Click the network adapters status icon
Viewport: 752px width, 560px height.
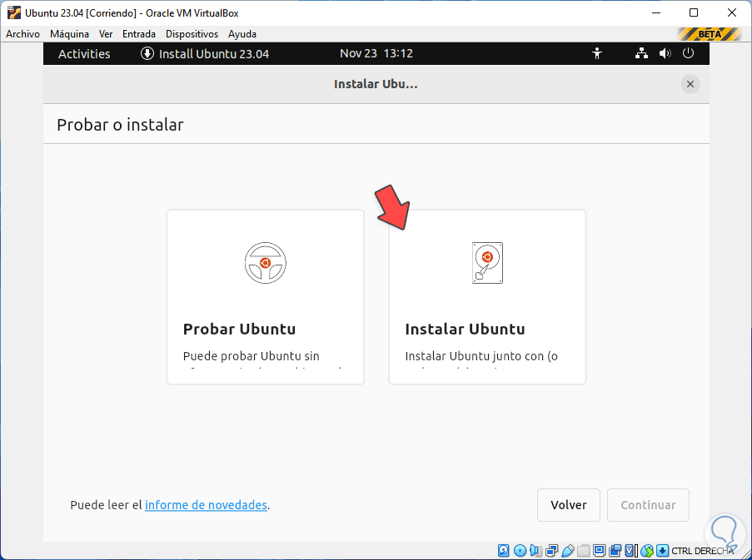[551, 550]
